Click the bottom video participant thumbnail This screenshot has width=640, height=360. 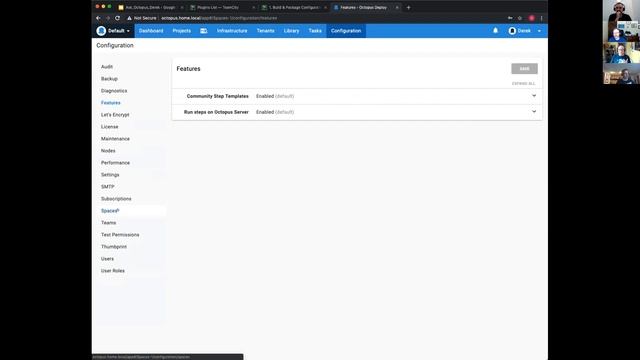[x=621, y=74]
